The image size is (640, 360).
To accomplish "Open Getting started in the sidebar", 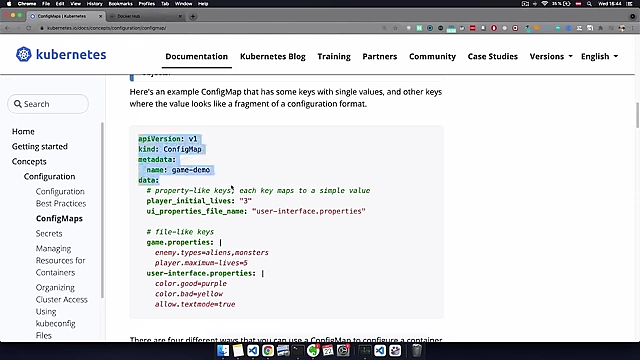I will click(x=40, y=147).
